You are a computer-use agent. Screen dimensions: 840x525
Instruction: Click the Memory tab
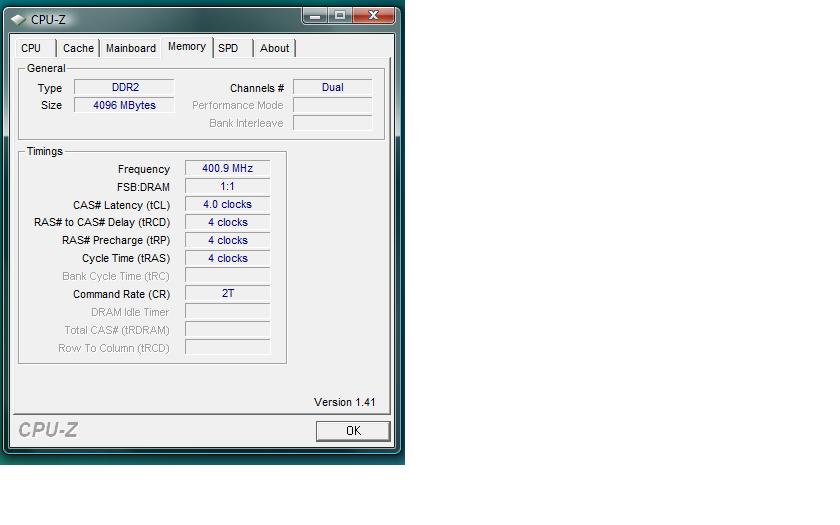(187, 47)
